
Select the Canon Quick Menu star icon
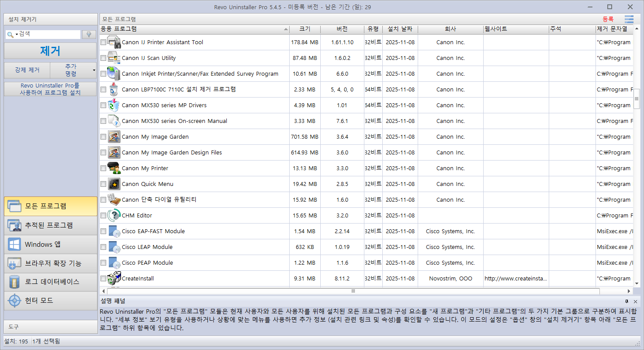point(114,184)
